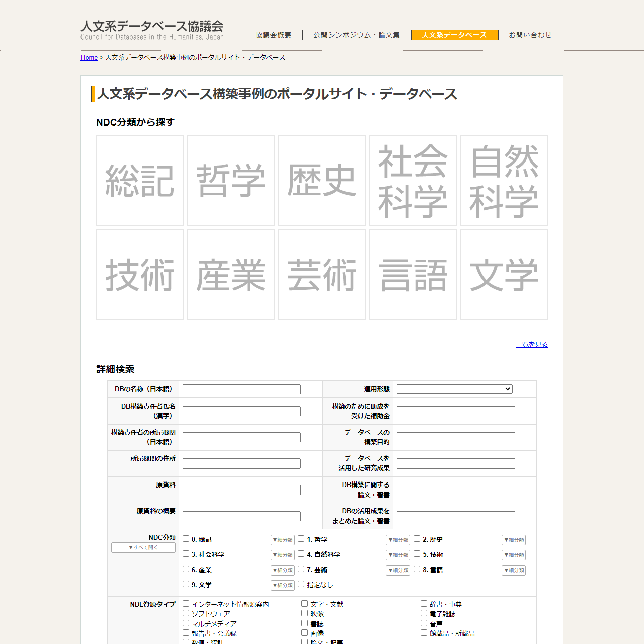Go to 協議会概要 in the navigation

click(x=274, y=35)
